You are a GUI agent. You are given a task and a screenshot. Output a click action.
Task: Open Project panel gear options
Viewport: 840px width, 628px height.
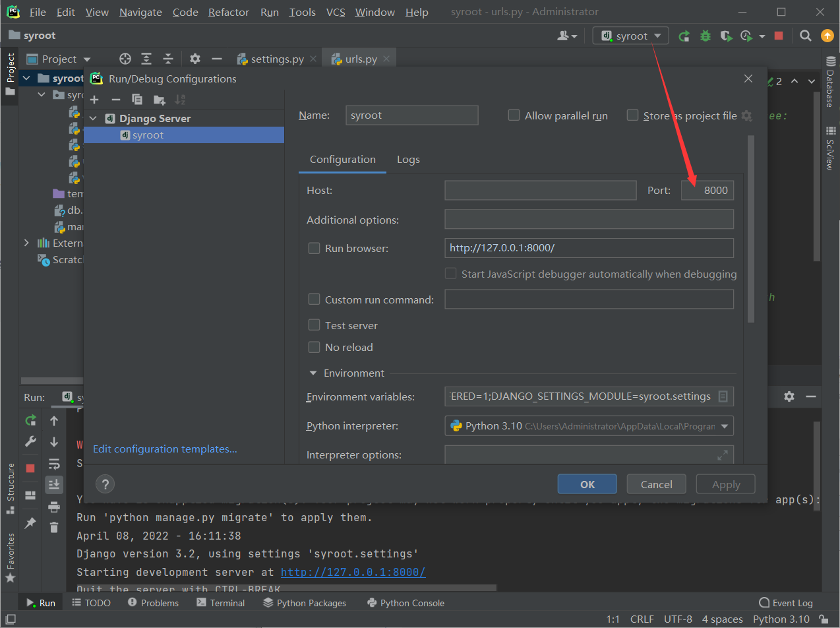click(195, 59)
